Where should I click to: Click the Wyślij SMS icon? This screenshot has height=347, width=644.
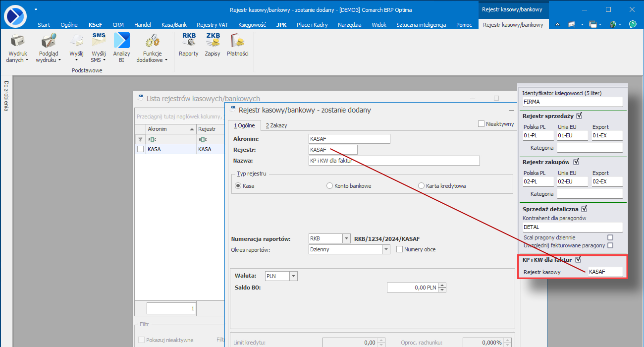coord(99,41)
